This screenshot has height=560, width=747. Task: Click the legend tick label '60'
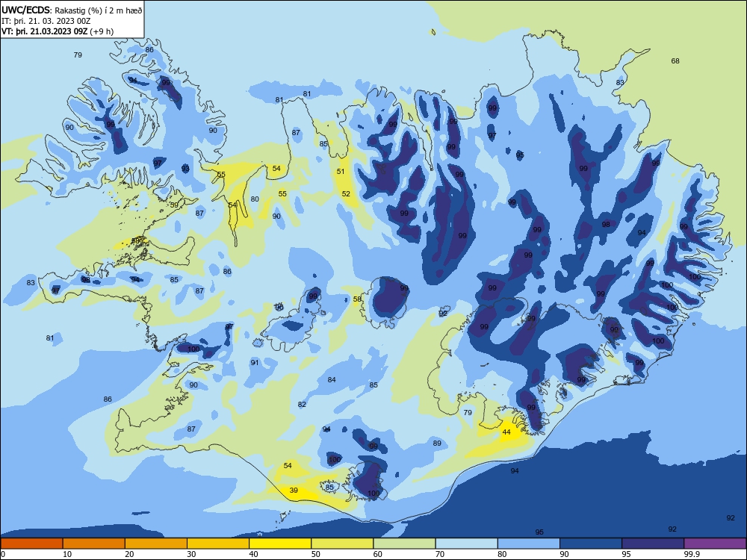click(x=378, y=554)
